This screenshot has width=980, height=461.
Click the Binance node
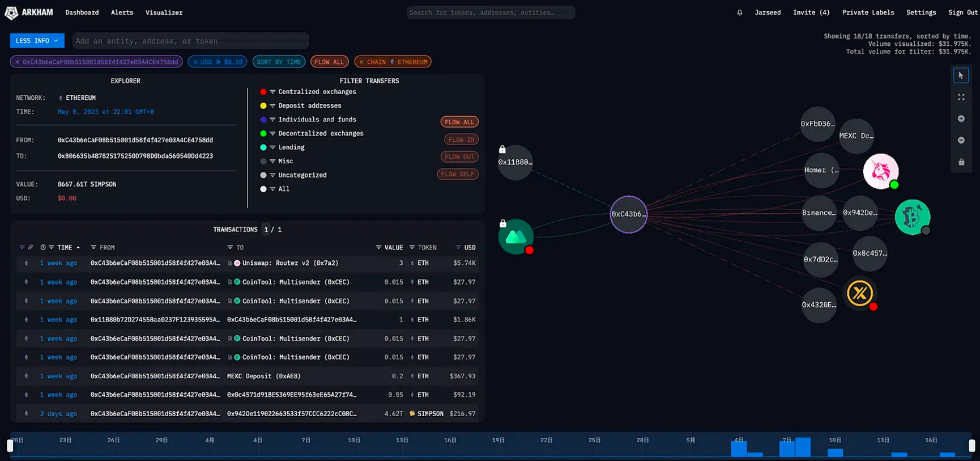click(x=819, y=213)
